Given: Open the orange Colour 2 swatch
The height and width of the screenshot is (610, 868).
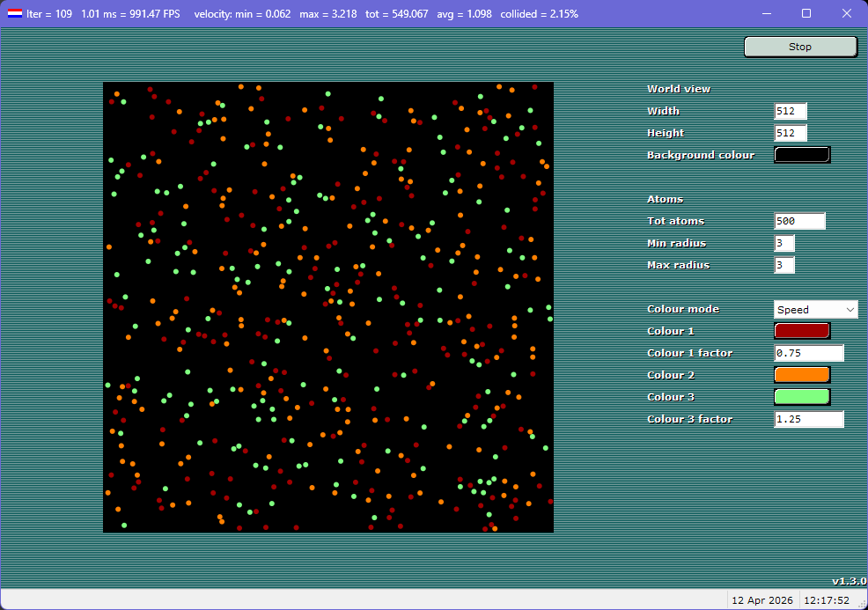Looking at the screenshot, I should 801,375.
